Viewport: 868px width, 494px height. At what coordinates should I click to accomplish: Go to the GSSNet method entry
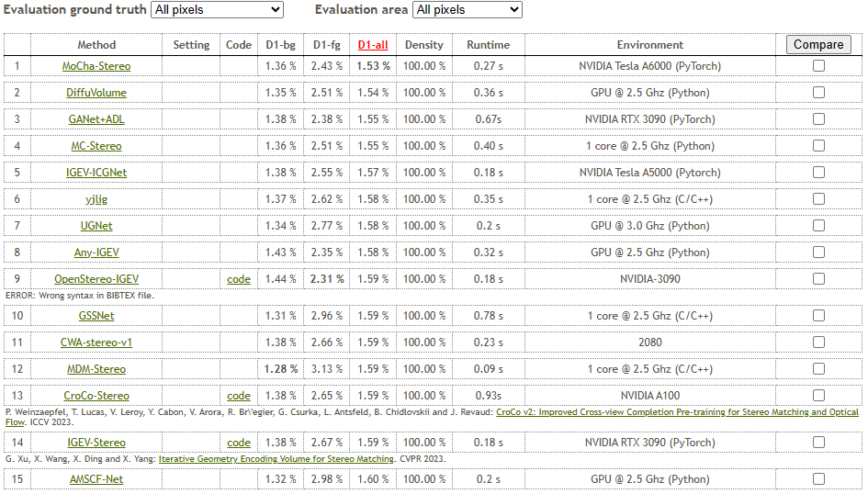[x=96, y=316]
